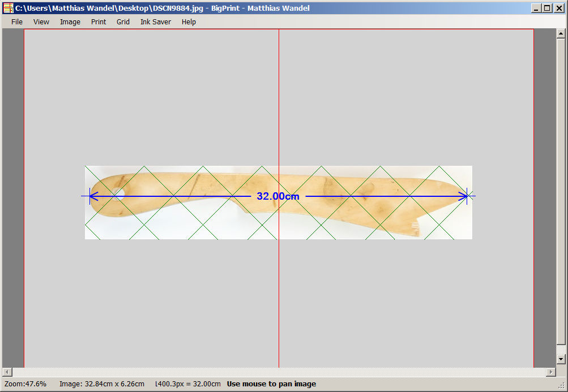Click the horizontal scrollbar right arrow
Image resolution: width=568 pixels, height=392 pixels.
pos(550,372)
